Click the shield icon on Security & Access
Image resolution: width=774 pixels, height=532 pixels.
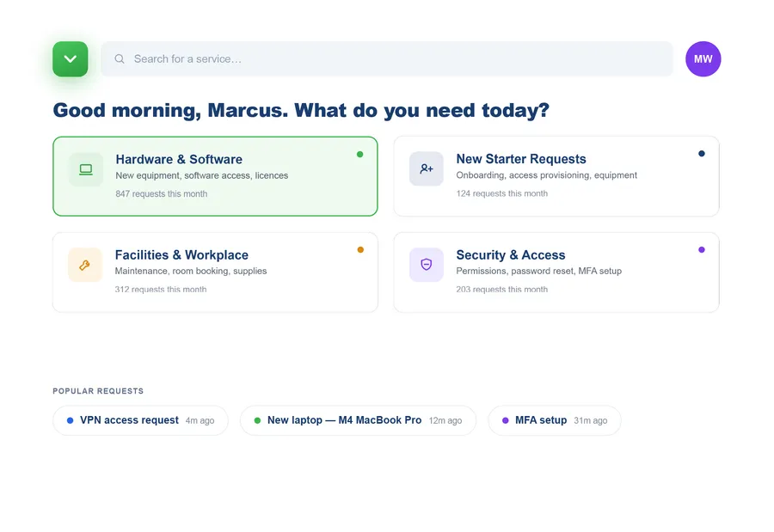(x=427, y=265)
